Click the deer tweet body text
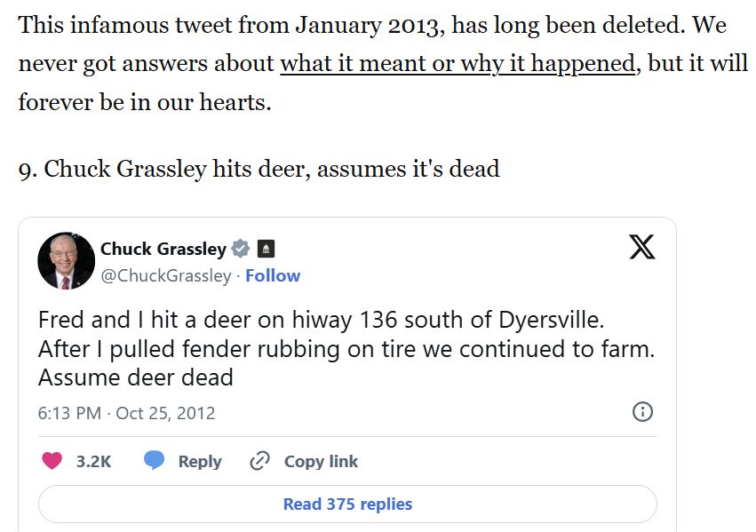This screenshot has width=756, height=532. tap(346, 348)
